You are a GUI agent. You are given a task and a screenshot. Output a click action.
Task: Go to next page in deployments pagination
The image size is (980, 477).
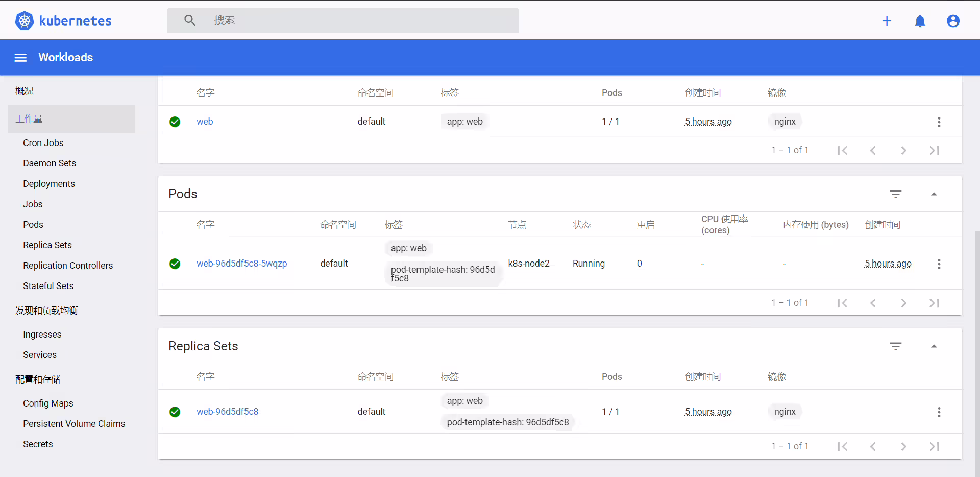point(903,150)
